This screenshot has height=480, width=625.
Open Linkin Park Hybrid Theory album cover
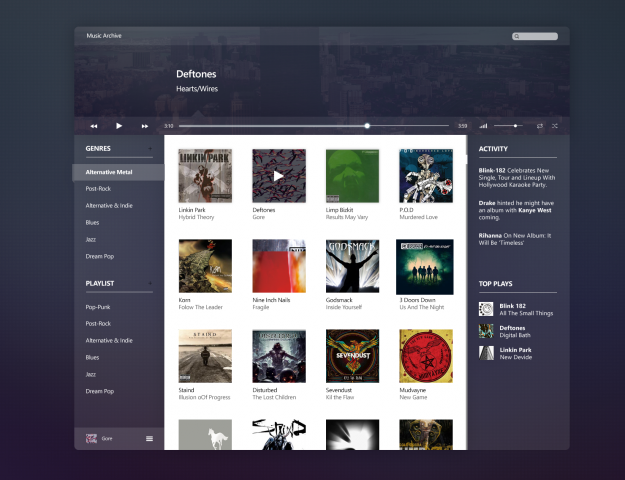pos(205,176)
